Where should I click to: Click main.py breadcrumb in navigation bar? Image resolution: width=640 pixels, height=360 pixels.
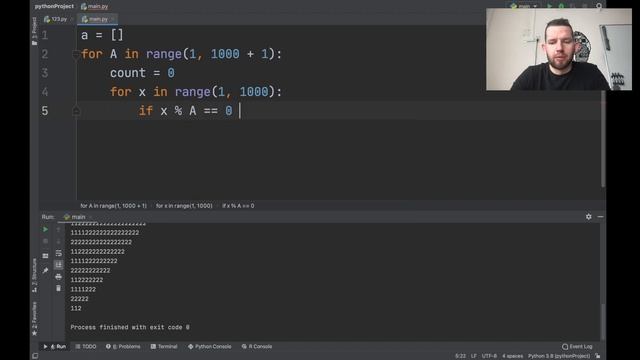tap(95, 6)
